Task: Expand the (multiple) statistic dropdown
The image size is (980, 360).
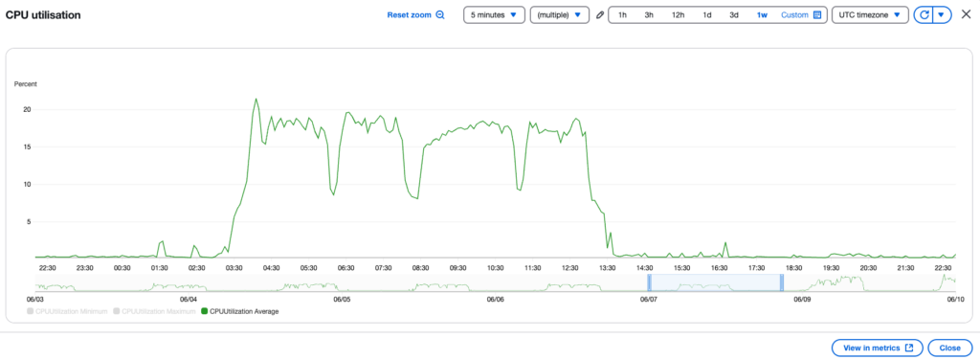Action: (559, 15)
